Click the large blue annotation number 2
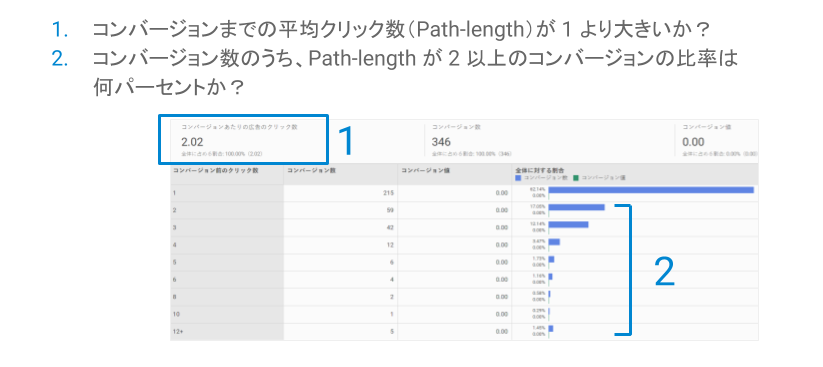 (664, 272)
